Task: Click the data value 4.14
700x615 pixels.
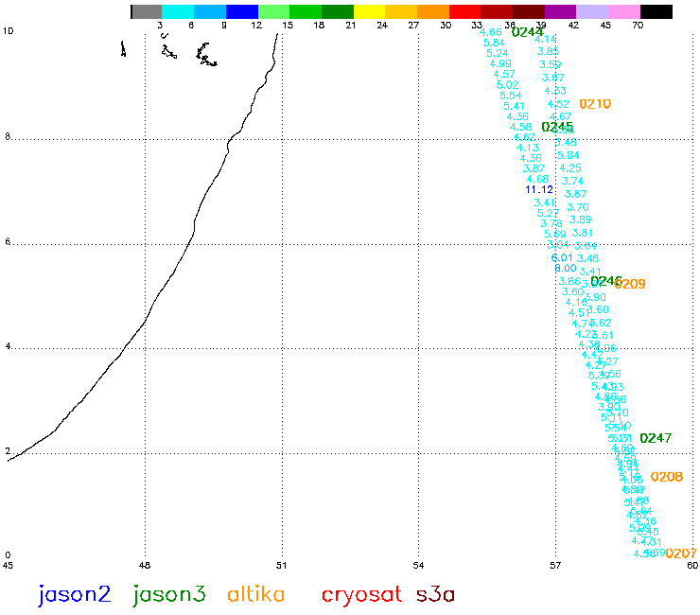Action: click(x=546, y=39)
